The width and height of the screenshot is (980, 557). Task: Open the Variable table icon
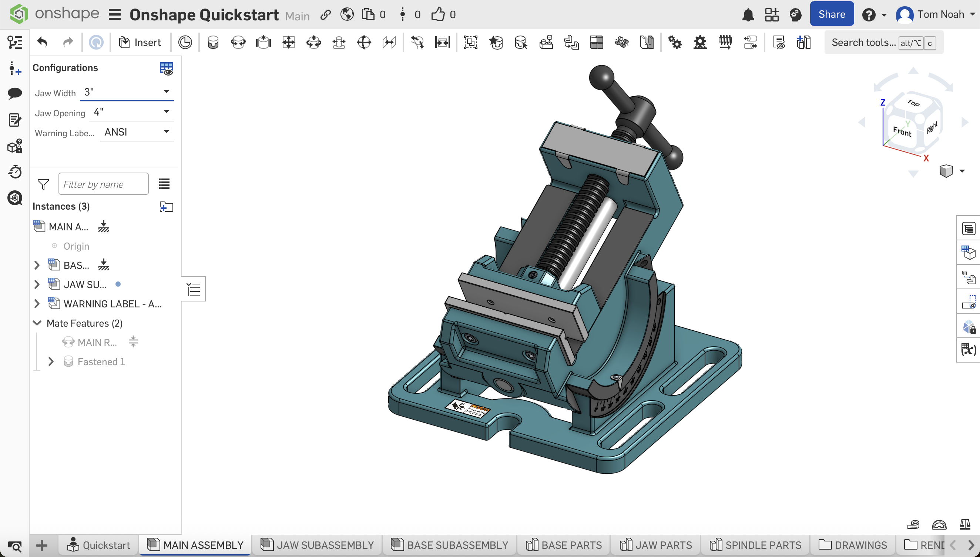pyautogui.click(x=969, y=350)
